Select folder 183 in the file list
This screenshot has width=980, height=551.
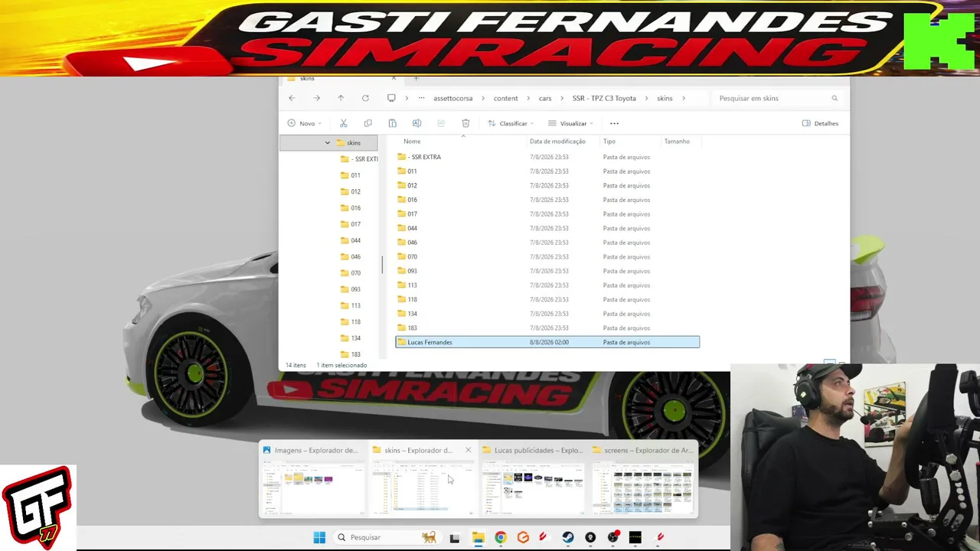click(547, 328)
